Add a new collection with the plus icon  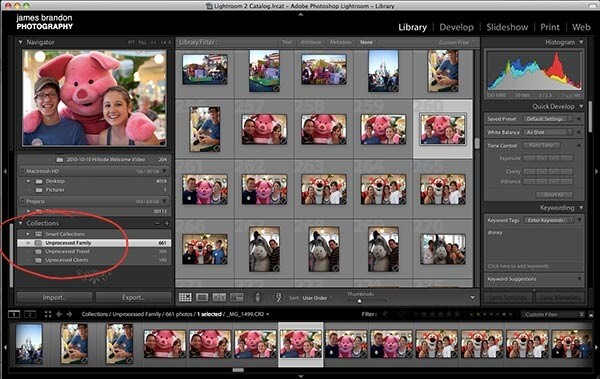click(x=167, y=223)
